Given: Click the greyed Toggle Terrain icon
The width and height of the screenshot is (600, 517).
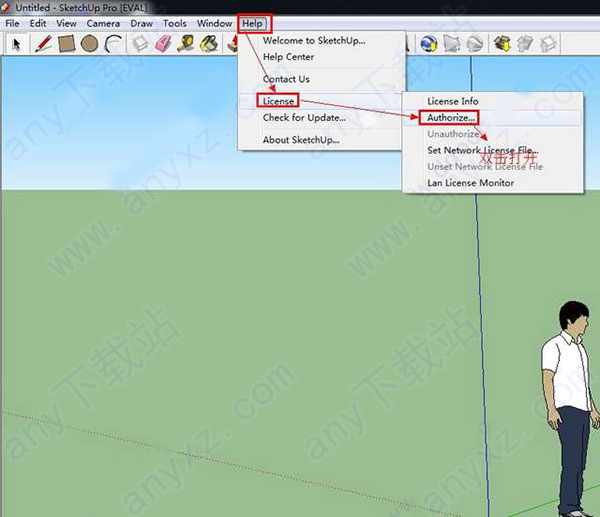Looking at the screenshot, I should pyautogui.click(x=452, y=44).
